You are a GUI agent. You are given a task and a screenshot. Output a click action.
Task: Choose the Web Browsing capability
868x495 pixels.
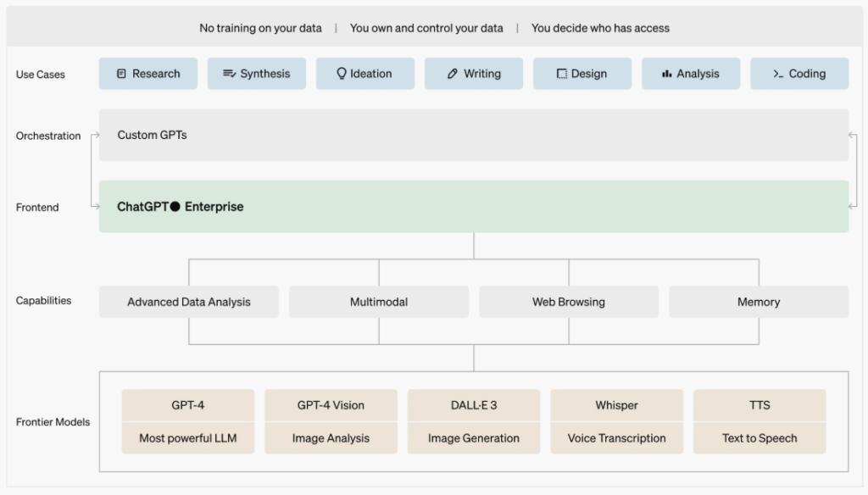[569, 302]
